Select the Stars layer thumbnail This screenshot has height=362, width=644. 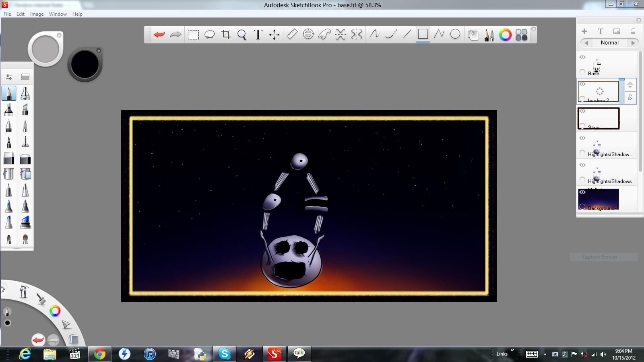tap(599, 118)
